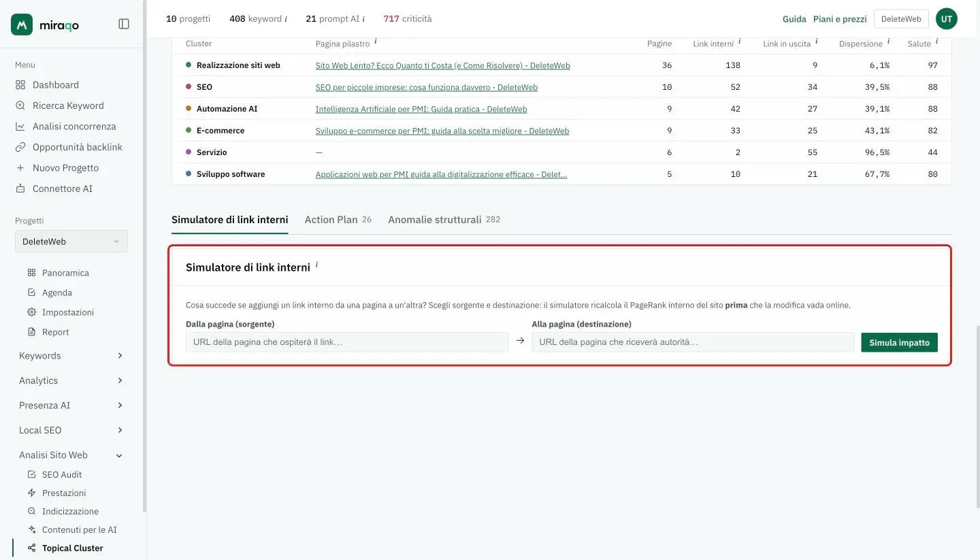Click the 717 criticità counter
980x560 pixels.
[408, 19]
